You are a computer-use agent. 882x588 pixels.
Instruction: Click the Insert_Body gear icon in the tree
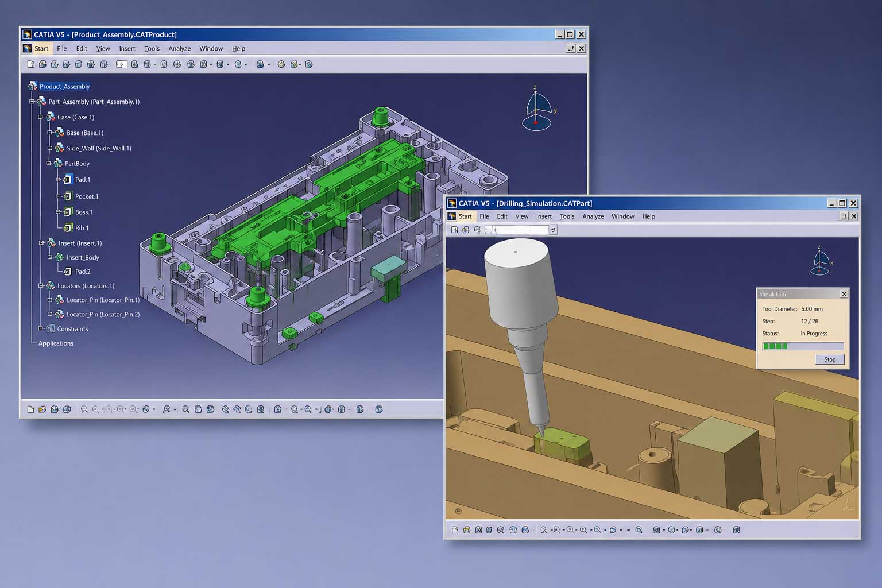point(59,257)
